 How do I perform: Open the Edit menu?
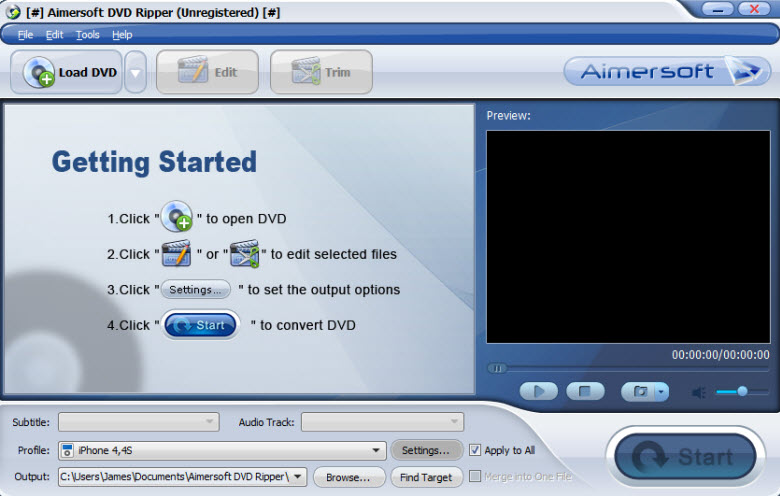[x=54, y=35]
